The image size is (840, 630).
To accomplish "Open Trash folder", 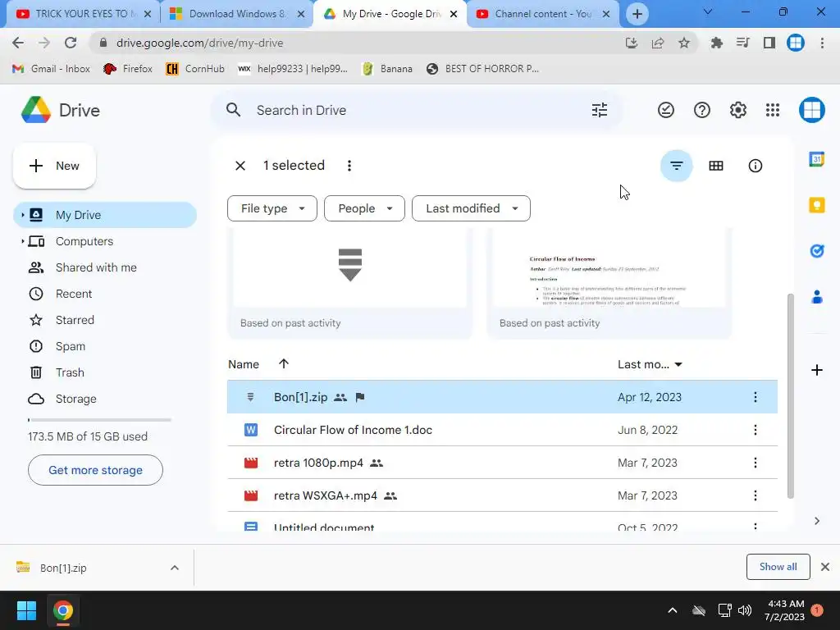I will click(x=105, y=372).
